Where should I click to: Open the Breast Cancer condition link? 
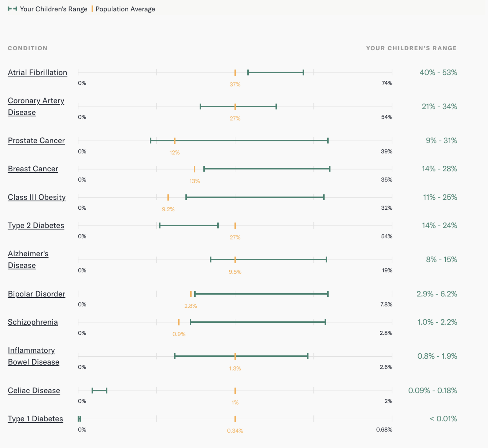click(33, 169)
